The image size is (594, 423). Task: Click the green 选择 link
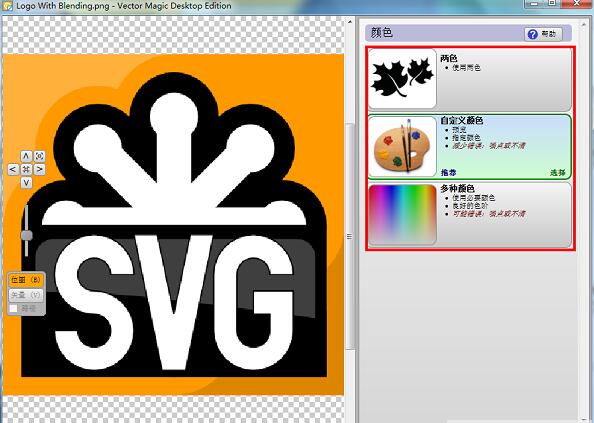tap(558, 173)
